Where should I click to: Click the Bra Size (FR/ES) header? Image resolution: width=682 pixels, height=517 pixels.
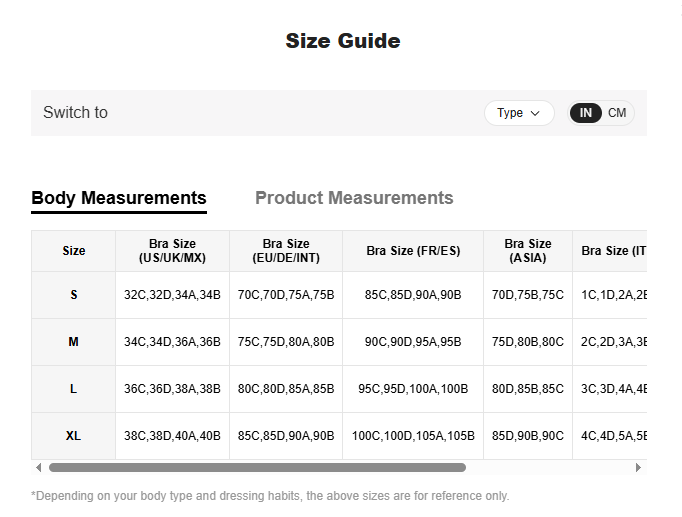coord(413,251)
